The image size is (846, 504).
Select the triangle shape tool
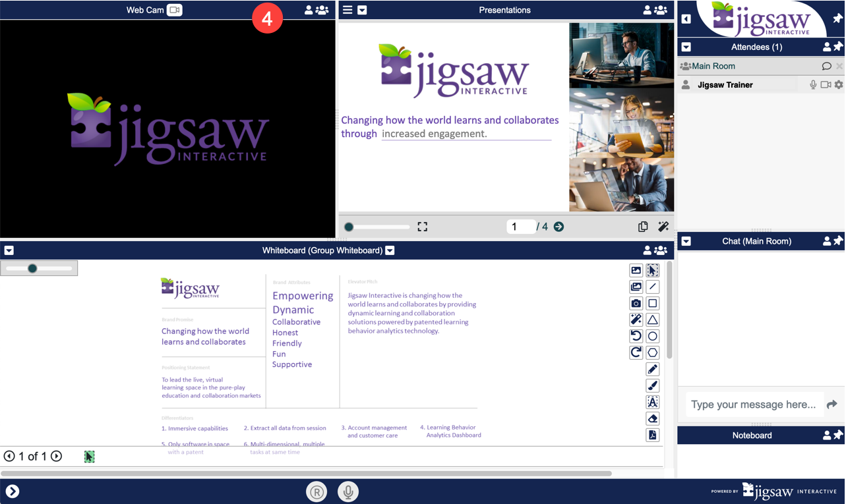652,320
